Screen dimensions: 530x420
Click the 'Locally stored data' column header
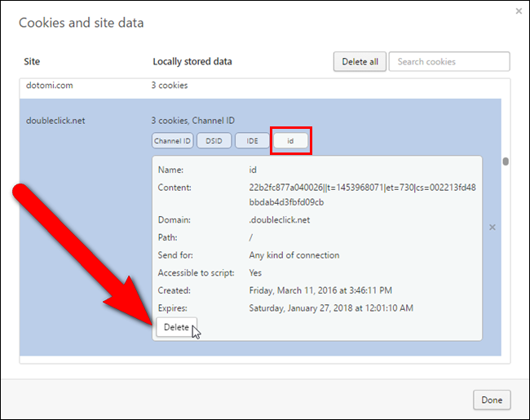tap(192, 61)
